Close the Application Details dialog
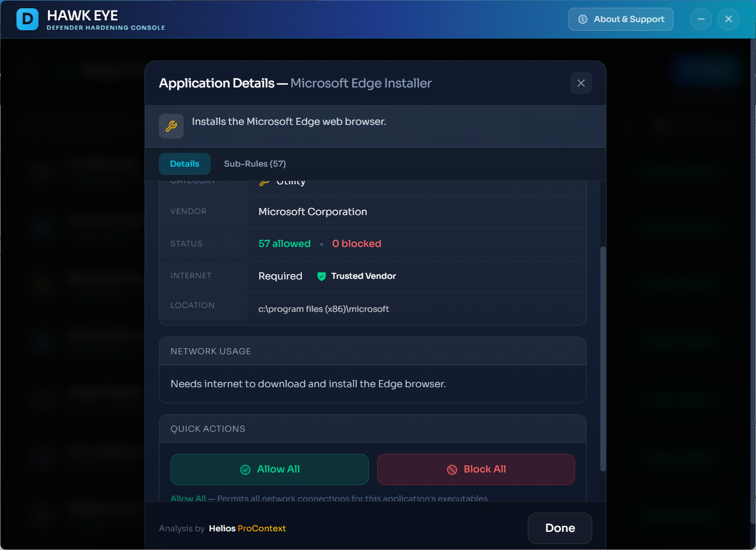 click(581, 83)
